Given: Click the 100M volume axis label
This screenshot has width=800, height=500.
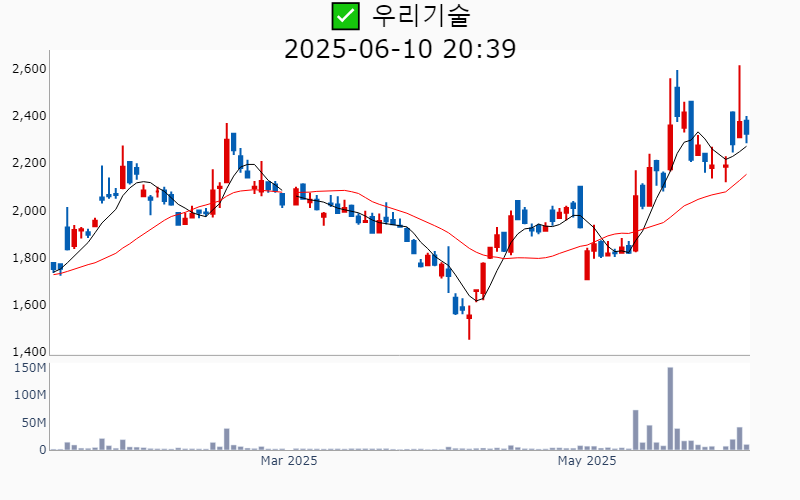Looking at the screenshot, I should pos(30,395).
